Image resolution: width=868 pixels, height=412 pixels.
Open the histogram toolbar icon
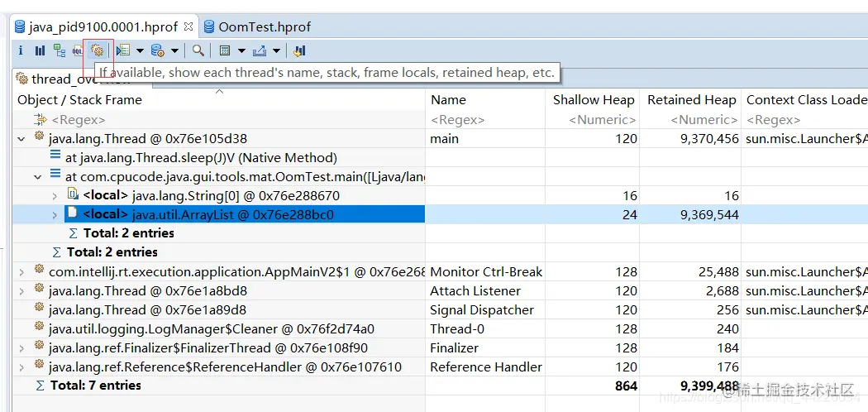[40, 51]
